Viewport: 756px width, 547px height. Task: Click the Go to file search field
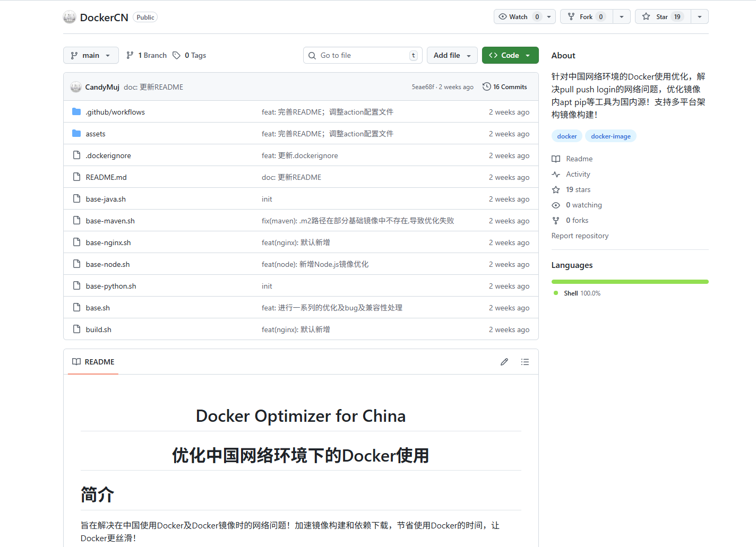click(363, 55)
